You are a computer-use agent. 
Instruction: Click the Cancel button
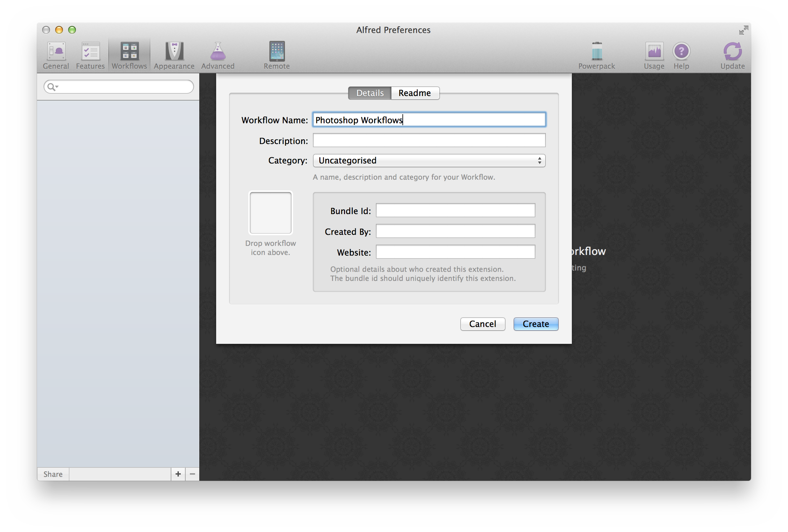(x=483, y=324)
